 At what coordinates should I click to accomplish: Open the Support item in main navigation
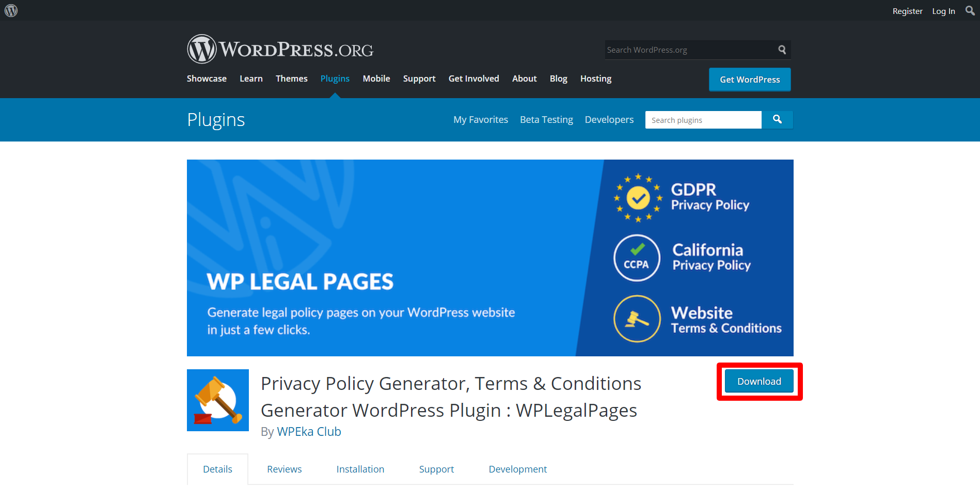coord(419,78)
